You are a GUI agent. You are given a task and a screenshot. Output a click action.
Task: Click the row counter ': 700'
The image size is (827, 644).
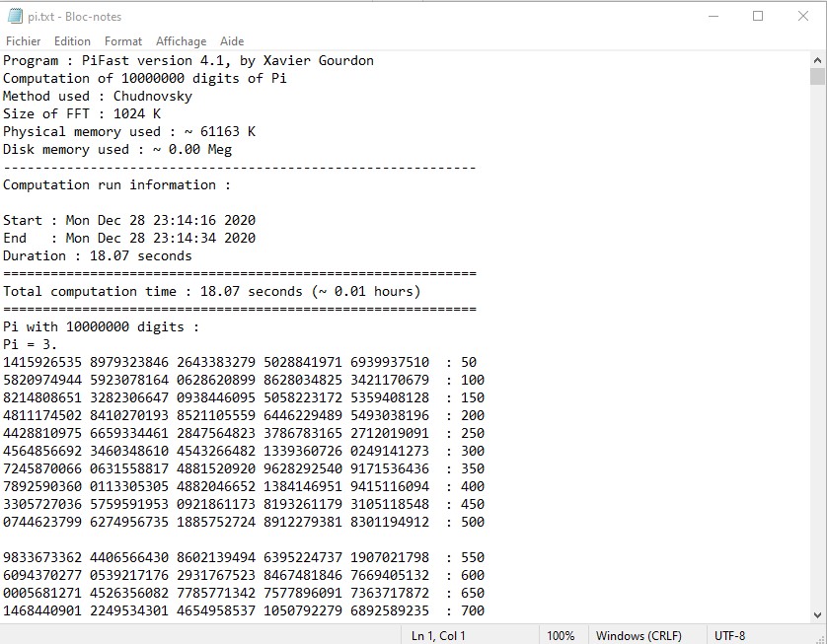point(465,610)
